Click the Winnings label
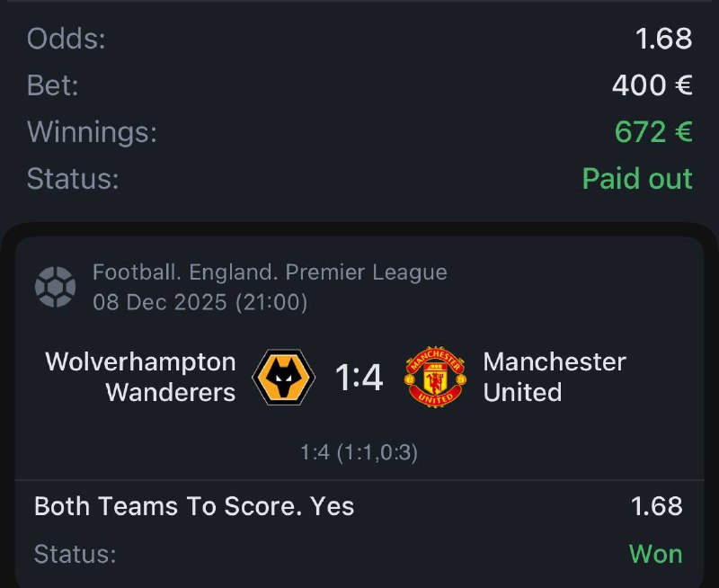This screenshot has height=588, width=719. tap(92, 132)
